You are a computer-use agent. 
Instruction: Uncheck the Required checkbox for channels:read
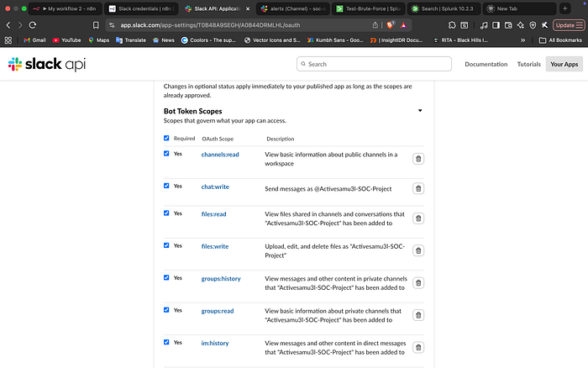tap(166, 154)
